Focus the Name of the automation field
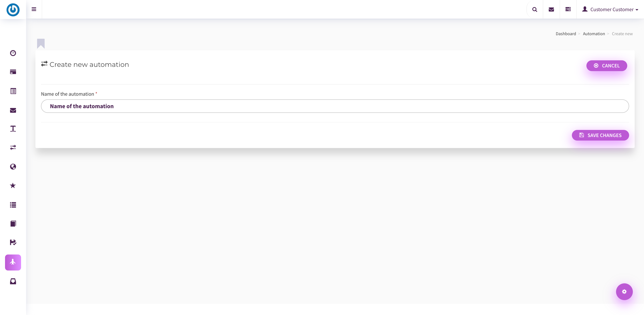The height and width of the screenshot is (315, 644). coord(335,106)
